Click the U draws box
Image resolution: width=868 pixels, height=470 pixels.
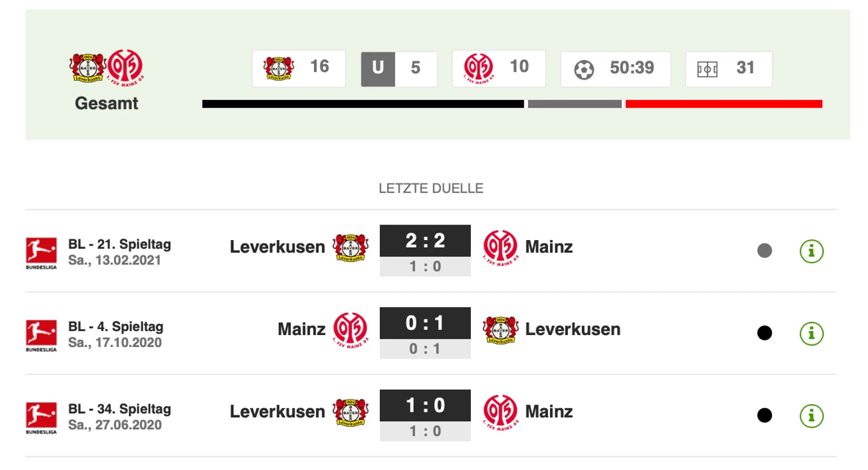pyautogui.click(x=399, y=69)
